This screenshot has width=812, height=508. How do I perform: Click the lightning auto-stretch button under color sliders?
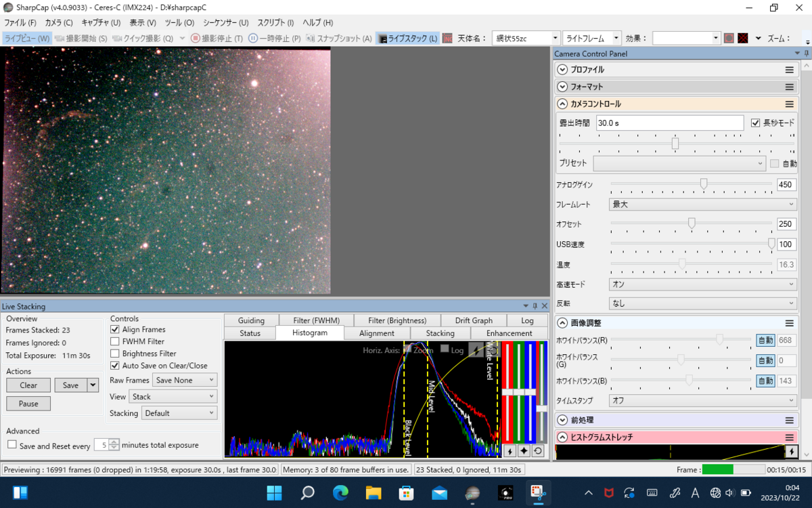coord(509,451)
